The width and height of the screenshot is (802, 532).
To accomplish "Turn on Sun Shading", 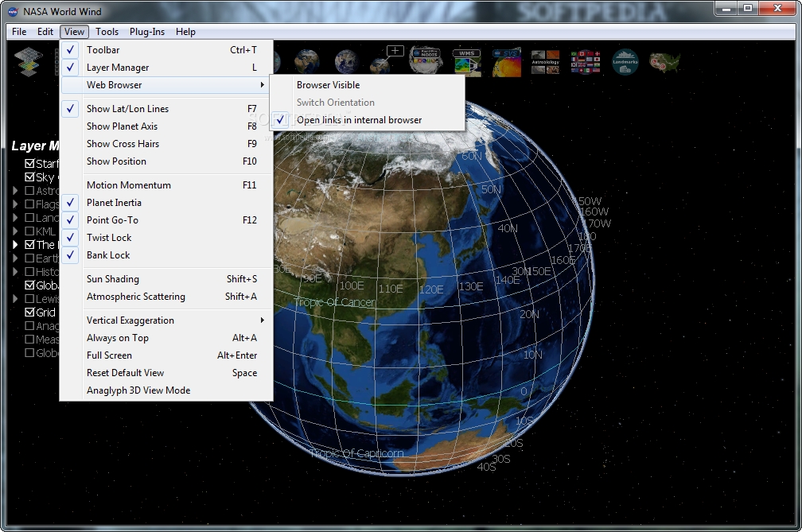I will (166, 279).
